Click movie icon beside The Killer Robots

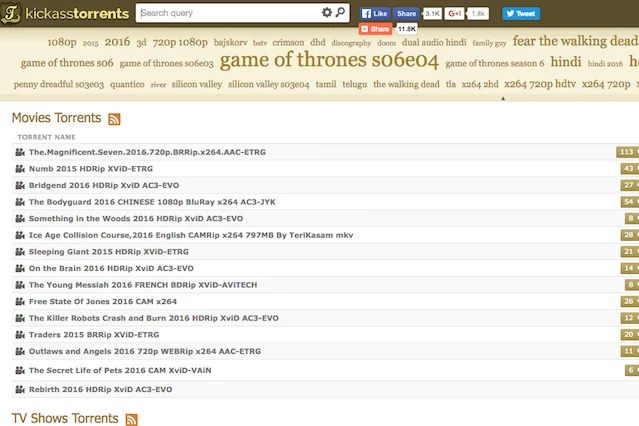20,318
